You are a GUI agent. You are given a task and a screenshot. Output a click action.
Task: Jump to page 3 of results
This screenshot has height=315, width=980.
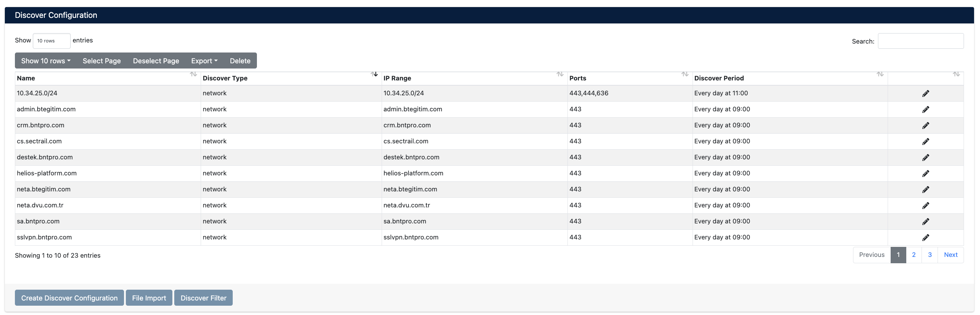pyautogui.click(x=929, y=255)
